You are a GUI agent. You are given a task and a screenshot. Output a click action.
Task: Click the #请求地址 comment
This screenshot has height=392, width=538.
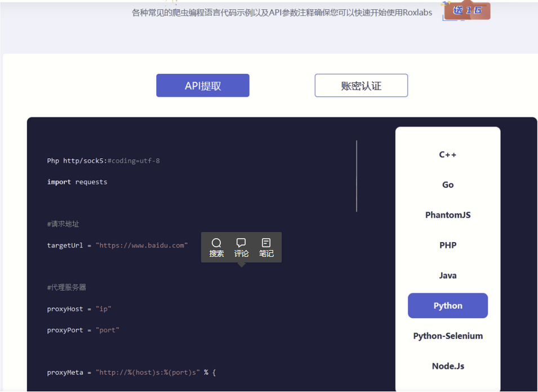(63, 224)
